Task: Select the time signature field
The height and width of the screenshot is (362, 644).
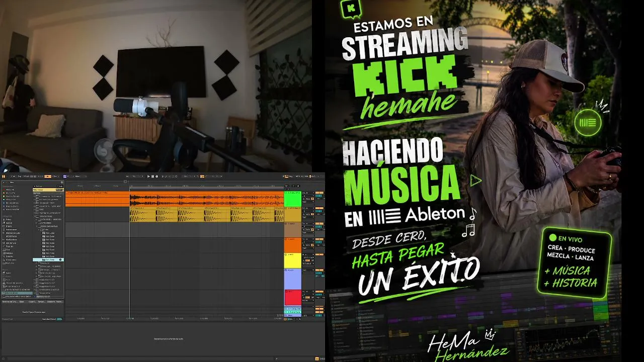Action: click(39, 176)
